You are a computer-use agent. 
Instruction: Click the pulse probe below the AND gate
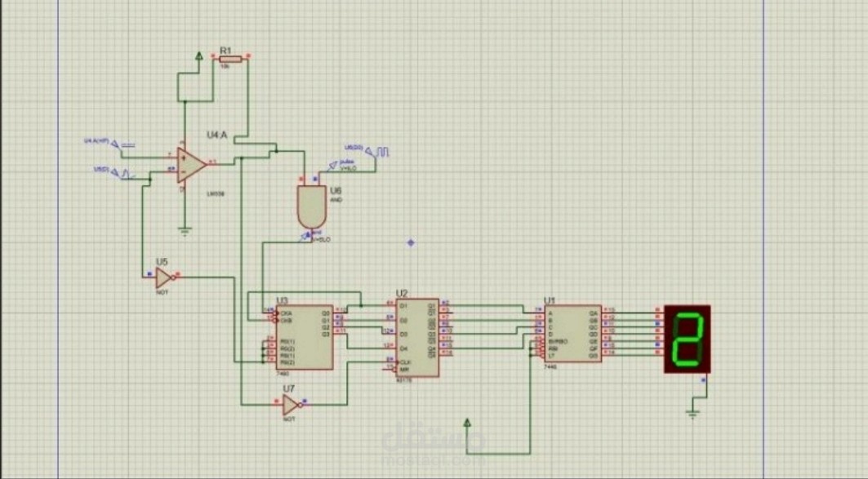pos(306,235)
